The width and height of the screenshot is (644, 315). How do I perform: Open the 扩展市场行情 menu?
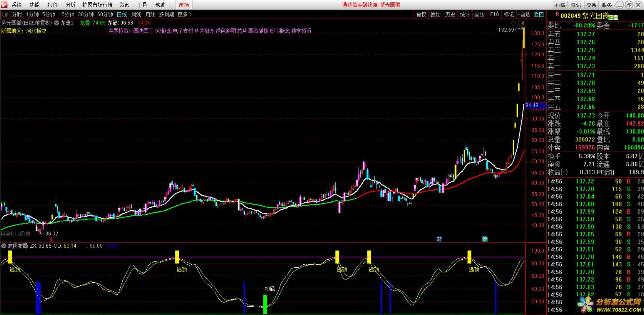coord(97,5)
